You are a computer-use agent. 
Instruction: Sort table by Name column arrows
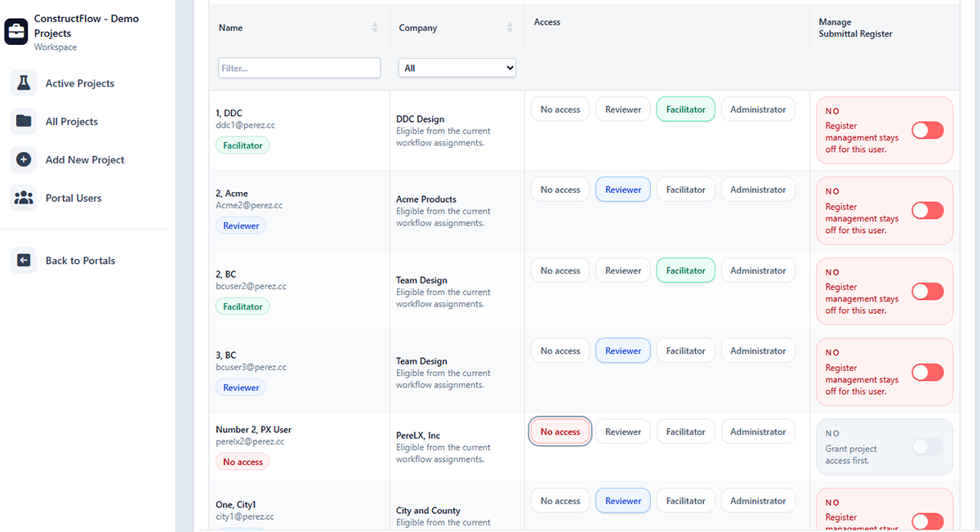(x=375, y=28)
